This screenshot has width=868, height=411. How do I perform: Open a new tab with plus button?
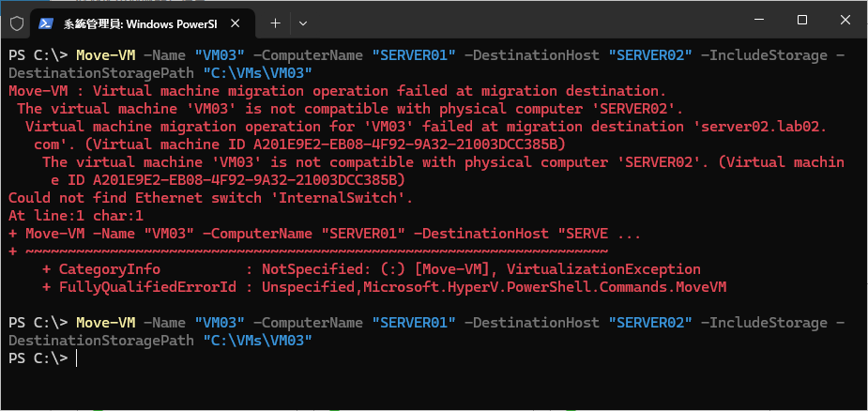pyautogui.click(x=275, y=21)
